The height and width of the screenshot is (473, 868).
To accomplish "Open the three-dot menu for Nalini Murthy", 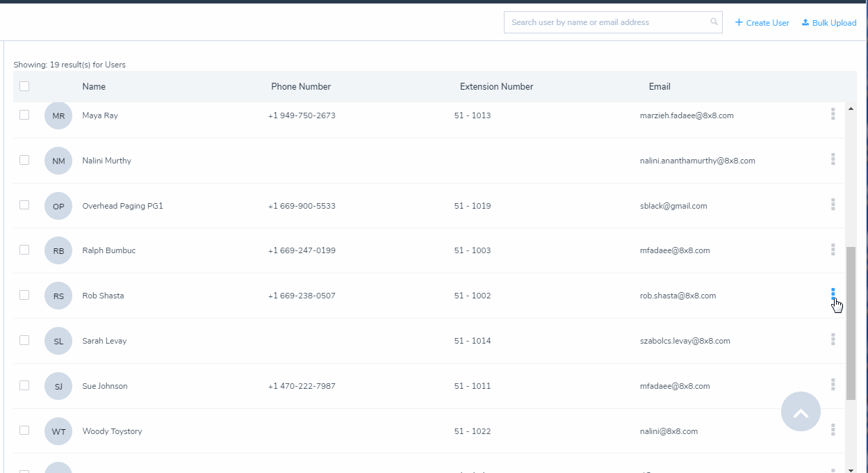I will tap(833, 159).
